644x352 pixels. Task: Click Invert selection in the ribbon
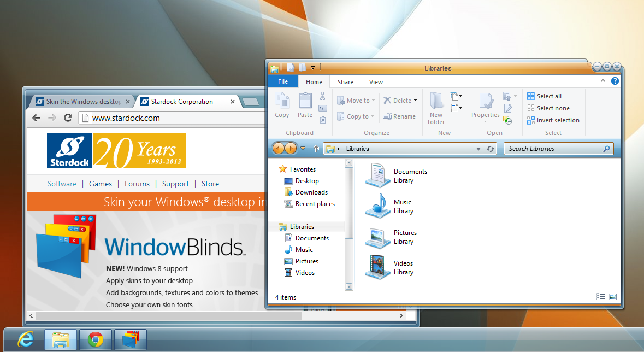(553, 120)
